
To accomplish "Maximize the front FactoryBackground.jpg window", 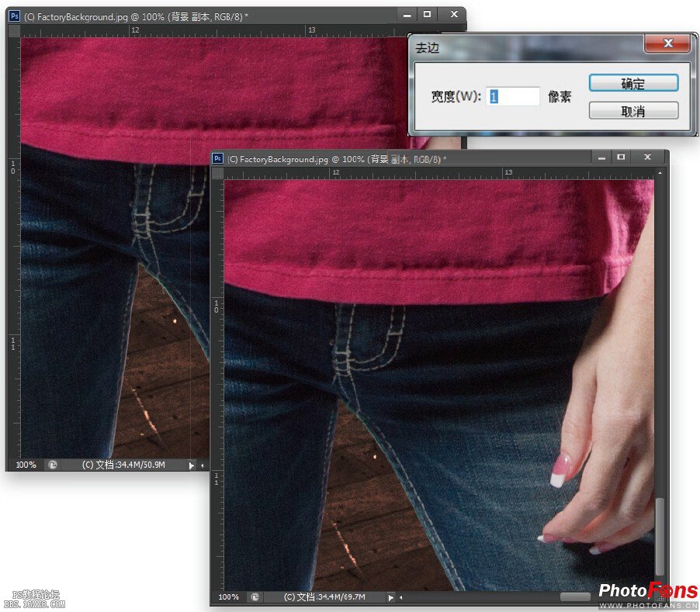I will click(x=621, y=157).
